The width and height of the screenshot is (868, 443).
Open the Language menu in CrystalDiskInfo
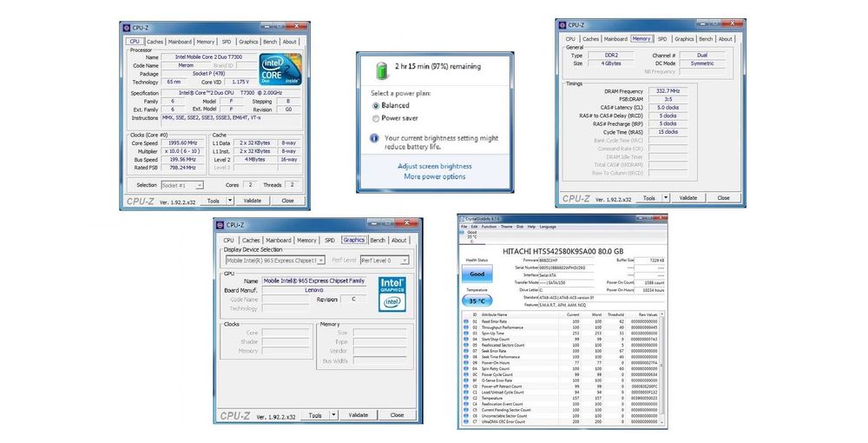click(x=548, y=227)
